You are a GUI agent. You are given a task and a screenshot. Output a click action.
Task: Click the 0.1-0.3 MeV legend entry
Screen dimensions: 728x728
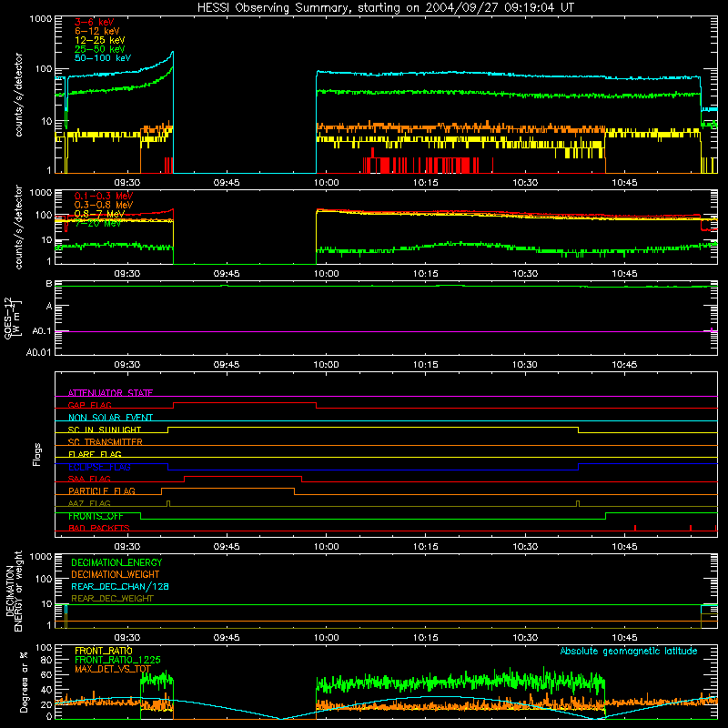[x=104, y=196]
